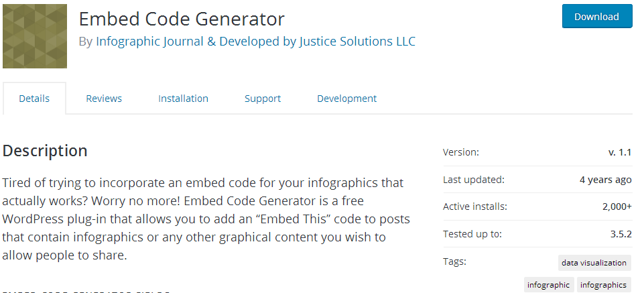Switch to the Reviews tab

coord(104,99)
